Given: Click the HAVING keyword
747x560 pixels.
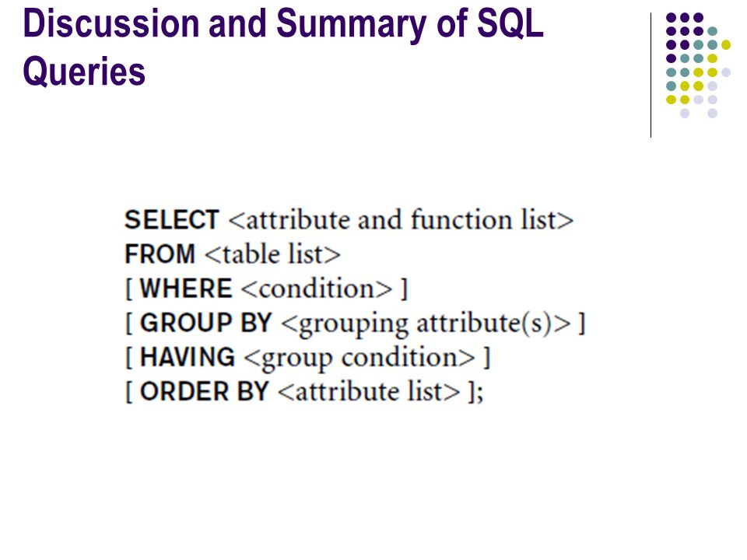Looking at the screenshot, I should pos(188,357).
